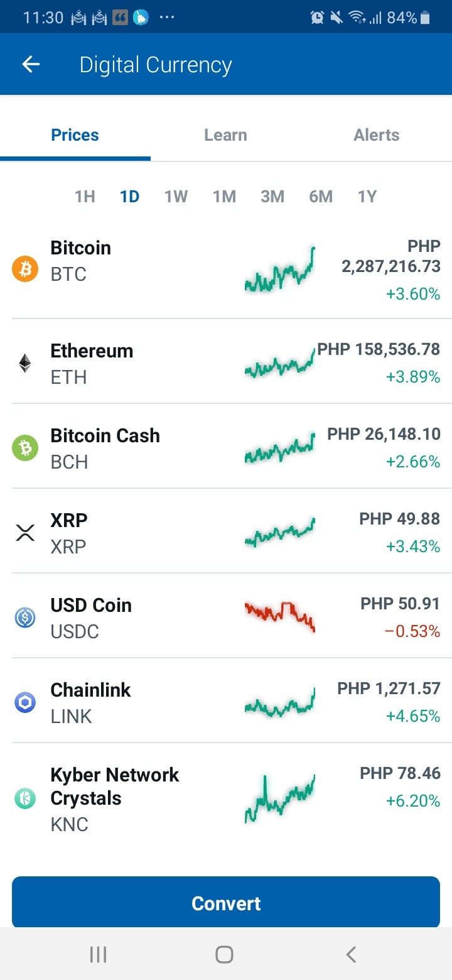Tap the Ethereum diamond icon
This screenshot has height=980, width=452.
[x=25, y=363]
